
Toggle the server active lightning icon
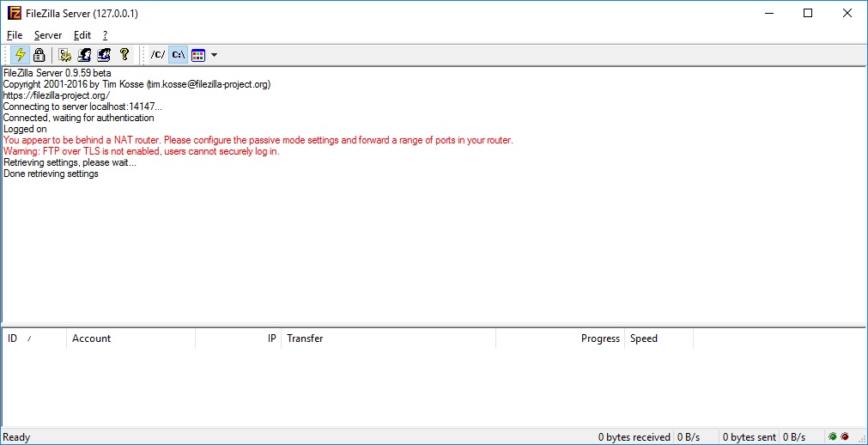coord(21,55)
